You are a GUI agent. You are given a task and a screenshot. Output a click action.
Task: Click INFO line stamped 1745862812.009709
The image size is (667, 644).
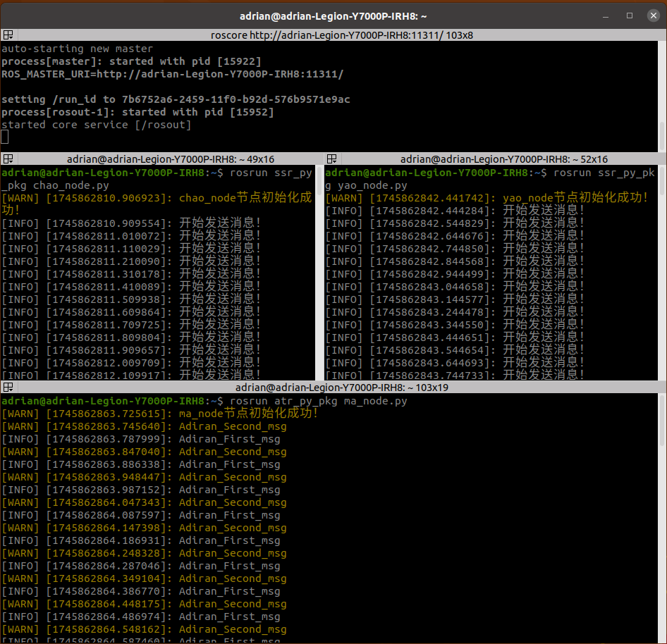pos(131,363)
